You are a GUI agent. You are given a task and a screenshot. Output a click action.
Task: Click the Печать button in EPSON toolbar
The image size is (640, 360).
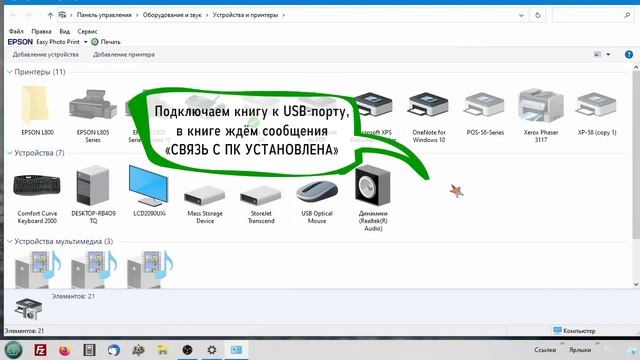pyautogui.click(x=106, y=42)
